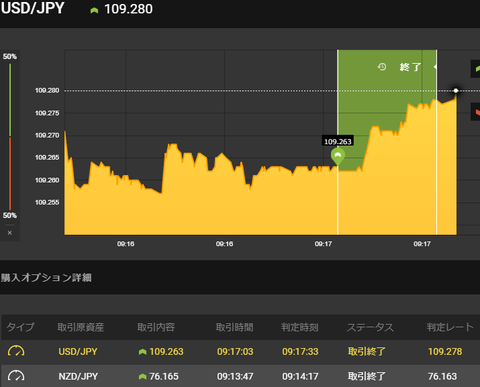The width and height of the screenshot is (480, 387).
Task: Click the USD/JPY asset title
Action: tap(32, 8)
